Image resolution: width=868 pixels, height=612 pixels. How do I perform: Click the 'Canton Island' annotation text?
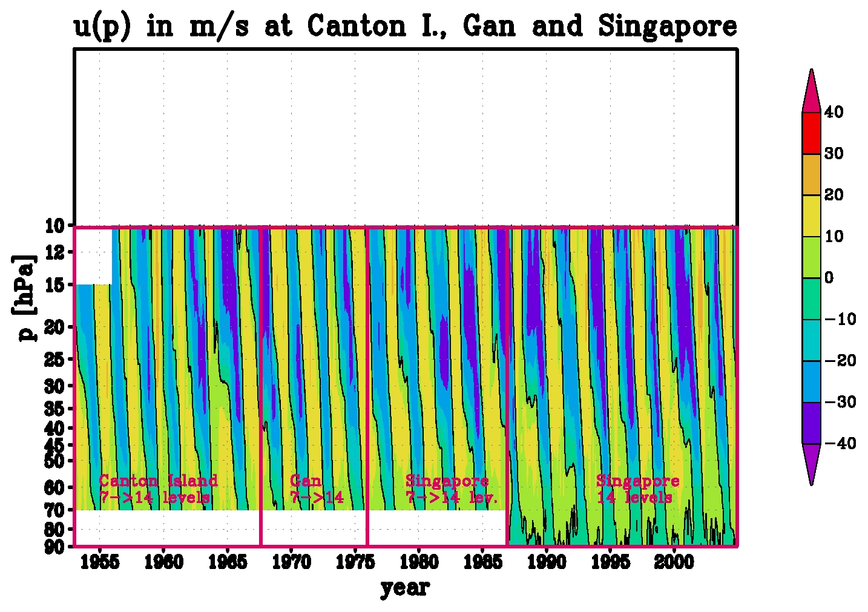[158, 481]
